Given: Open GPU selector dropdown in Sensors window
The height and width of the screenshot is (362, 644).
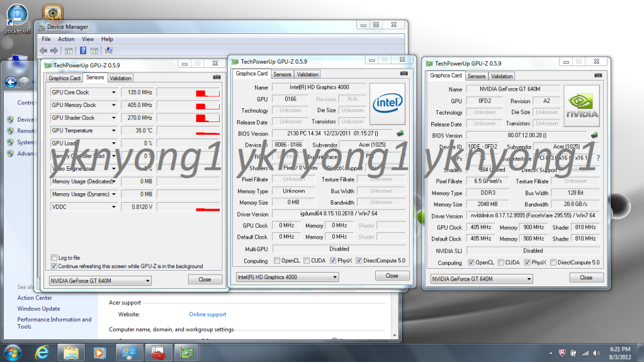Looking at the screenshot, I should [x=100, y=281].
